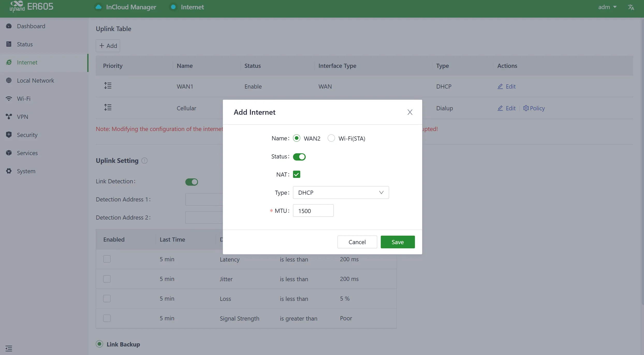Click the Dashboard gauge icon in sidebar
Viewport: 644px width, 355px height.
pos(9,26)
